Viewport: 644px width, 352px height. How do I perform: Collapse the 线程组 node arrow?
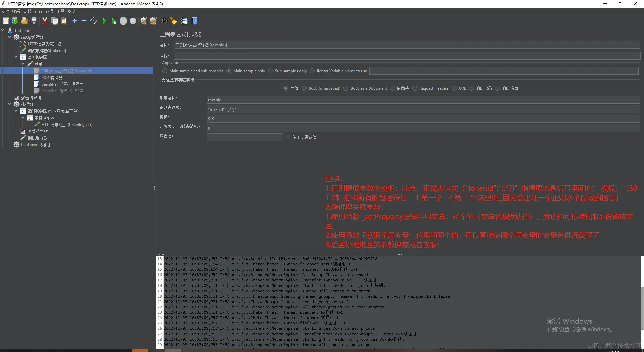(x=9, y=104)
